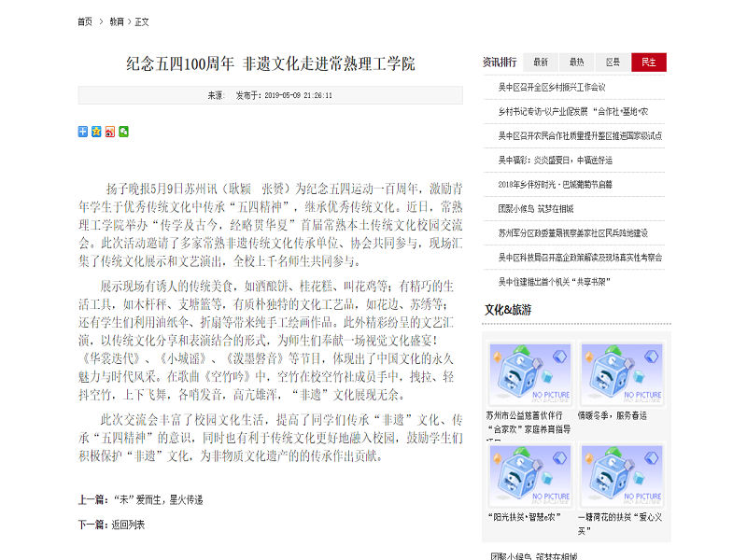The width and height of the screenshot is (747, 560).
Task: Click 返回列表 next-article link
Action: 128,525
